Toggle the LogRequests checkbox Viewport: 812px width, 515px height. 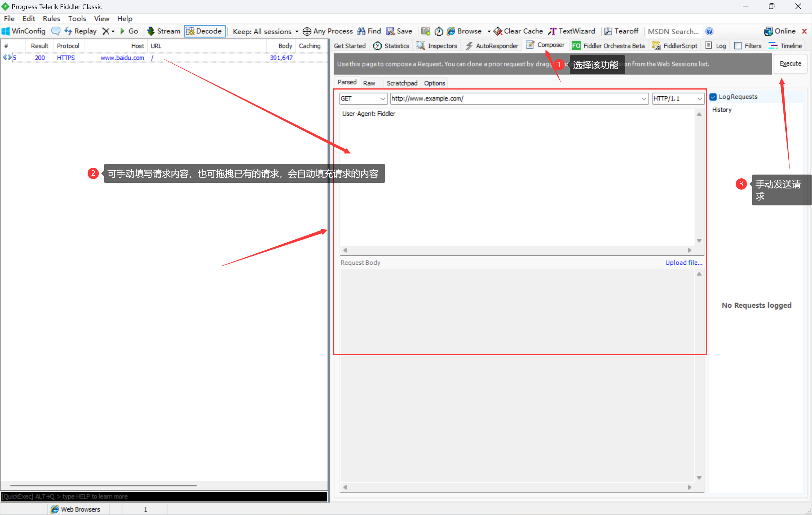(x=713, y=96)
